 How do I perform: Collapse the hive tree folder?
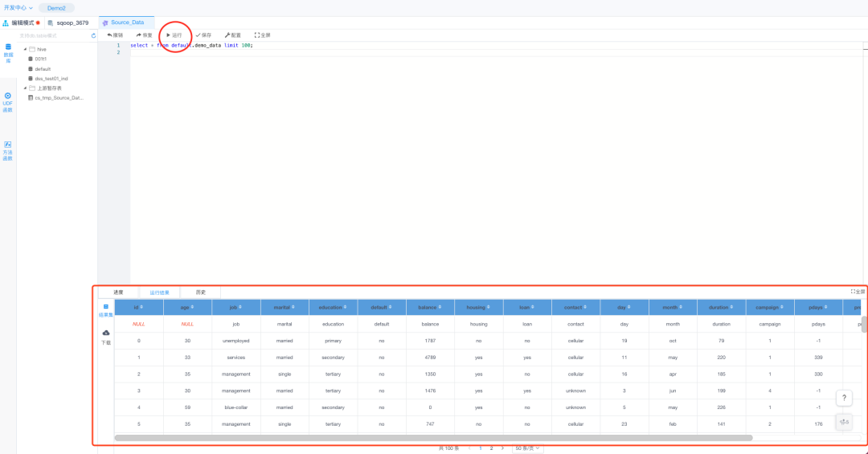point(25,49)
